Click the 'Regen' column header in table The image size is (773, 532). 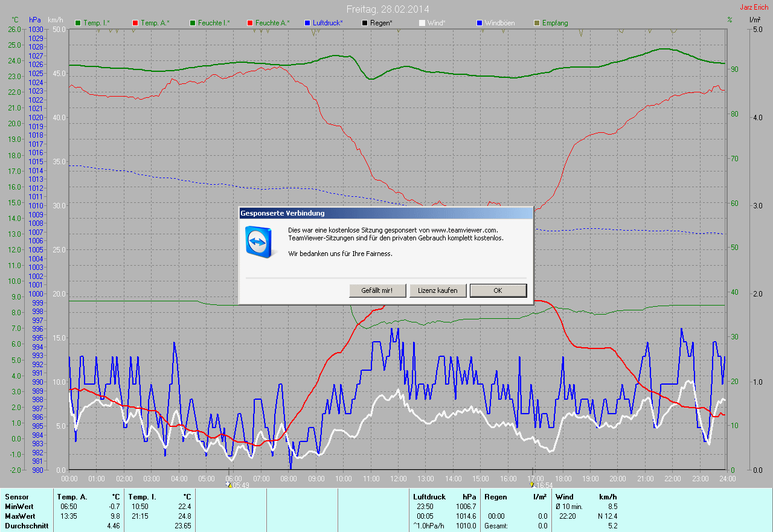click(x=496, y=497)
